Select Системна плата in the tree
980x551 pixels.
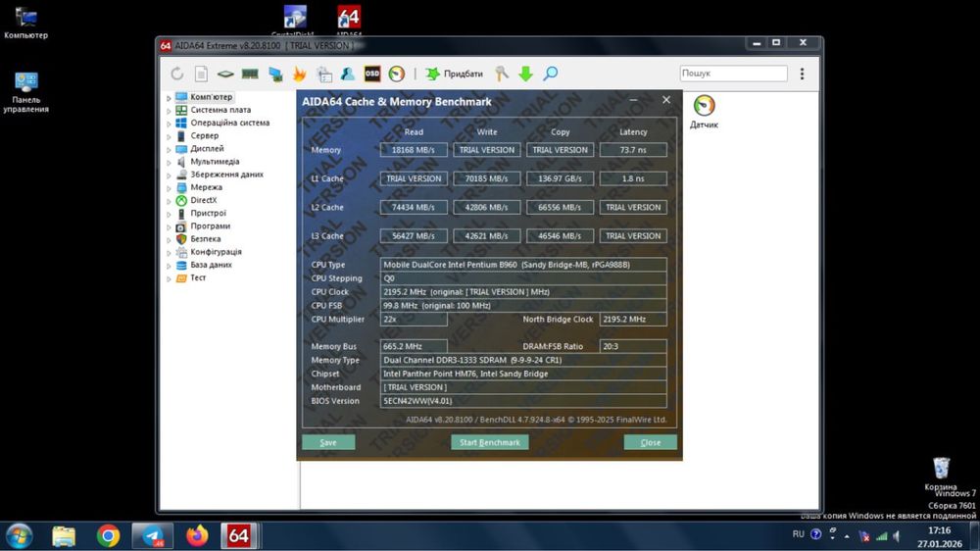220,110
